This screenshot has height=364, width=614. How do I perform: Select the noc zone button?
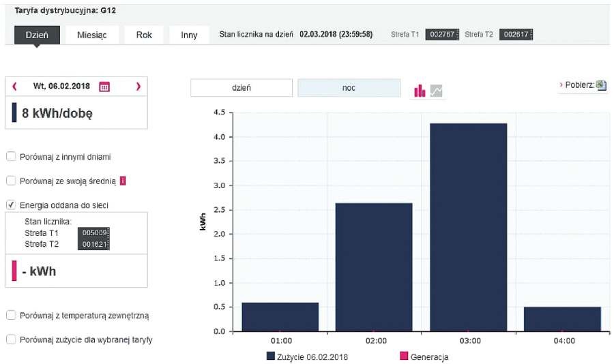tap(349, 88)
